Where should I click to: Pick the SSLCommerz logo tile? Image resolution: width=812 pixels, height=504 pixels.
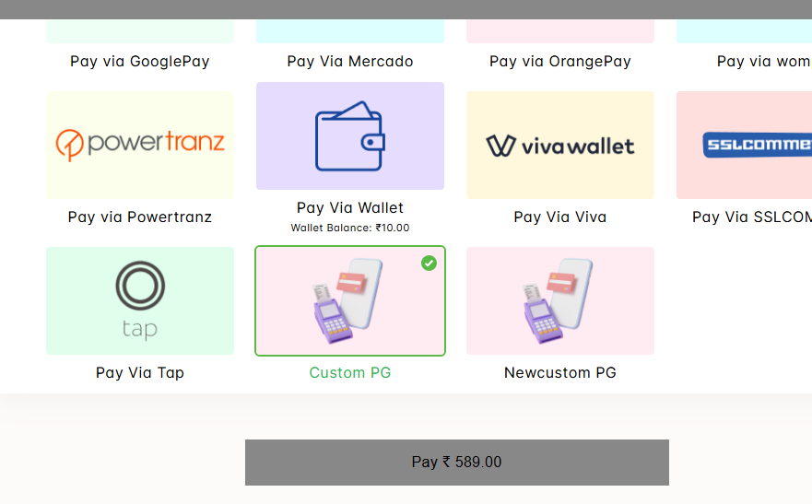pyautogui.click(x=744, y=145)
